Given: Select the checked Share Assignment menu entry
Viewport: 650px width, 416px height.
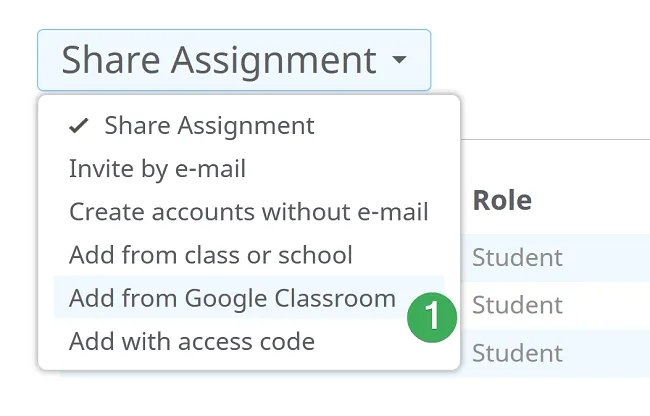Looking at the screenshot, I should [209, 126].
